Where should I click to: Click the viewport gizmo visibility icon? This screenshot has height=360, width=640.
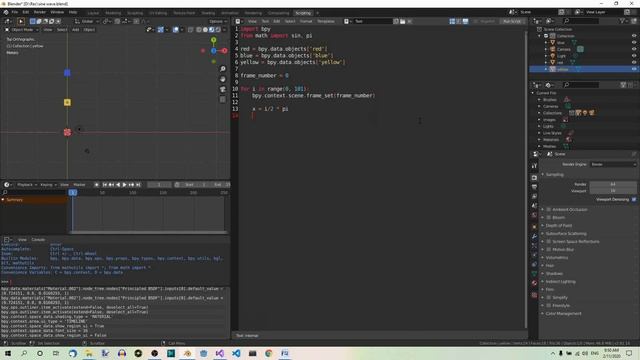point(161,29)
